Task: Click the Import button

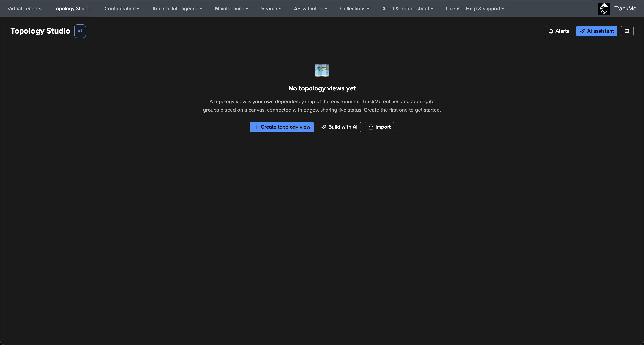Action: click(x=379, y=127)
